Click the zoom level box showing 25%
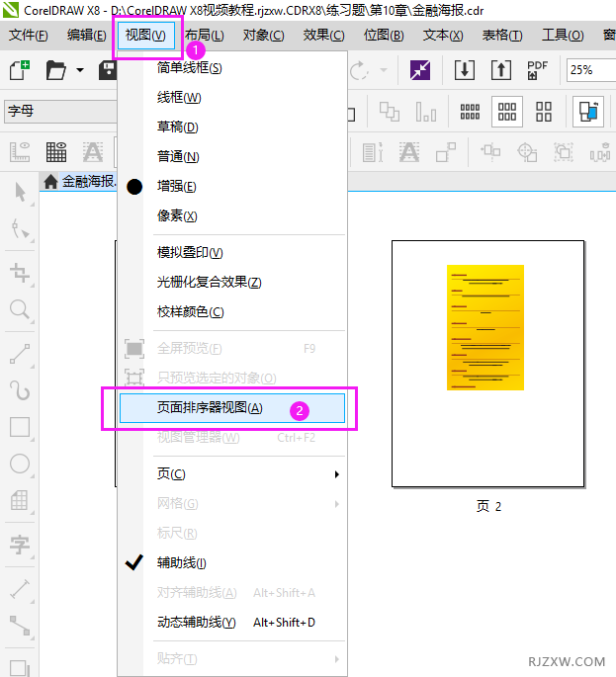Screen dimensions: 616x677 [x=591, y=69]
